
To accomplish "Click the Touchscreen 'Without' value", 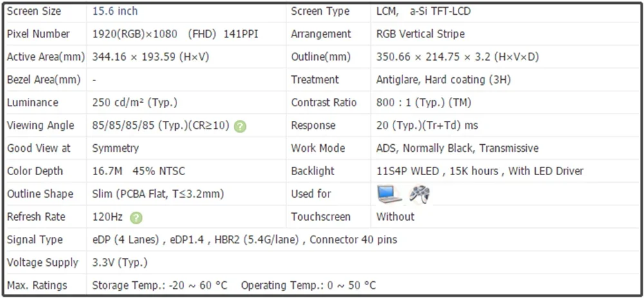I will pyautogui.click(x=395, y=217).
